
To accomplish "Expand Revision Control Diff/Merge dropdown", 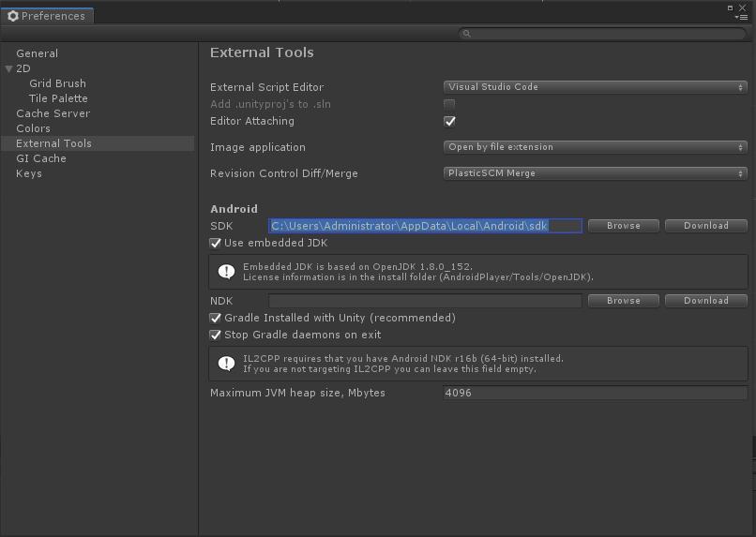I will click(595, 173).
